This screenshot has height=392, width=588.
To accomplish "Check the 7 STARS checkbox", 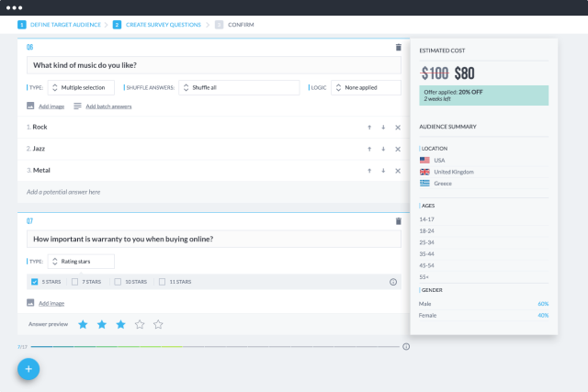I will point(74,282).
